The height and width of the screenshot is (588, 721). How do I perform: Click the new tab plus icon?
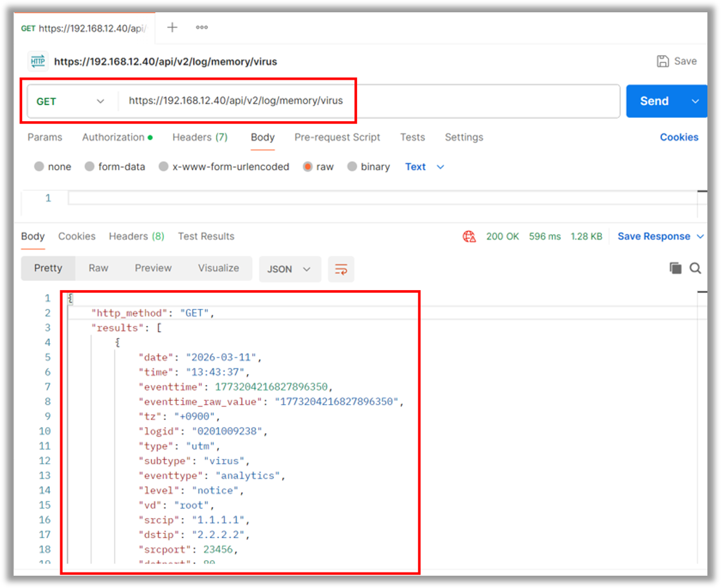[x=172, y=27]
